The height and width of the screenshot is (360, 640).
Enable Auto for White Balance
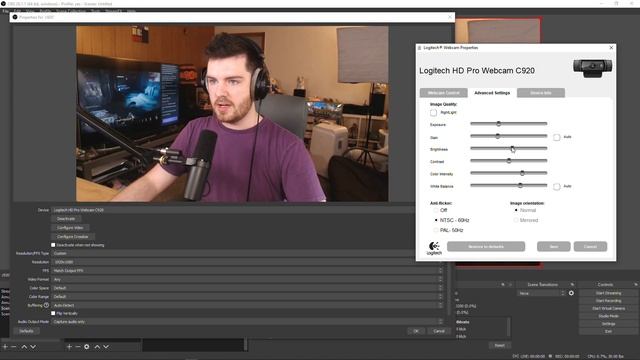[557, 187]
